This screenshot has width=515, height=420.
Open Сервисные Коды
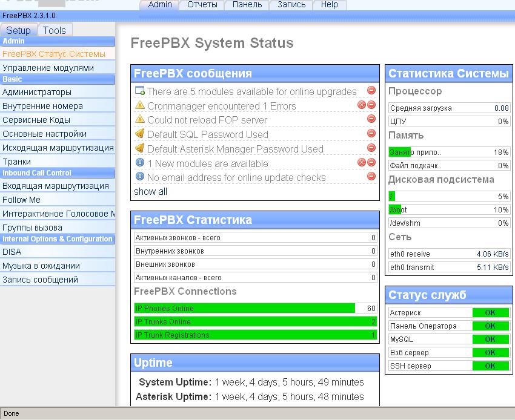(x=58, y=120)
